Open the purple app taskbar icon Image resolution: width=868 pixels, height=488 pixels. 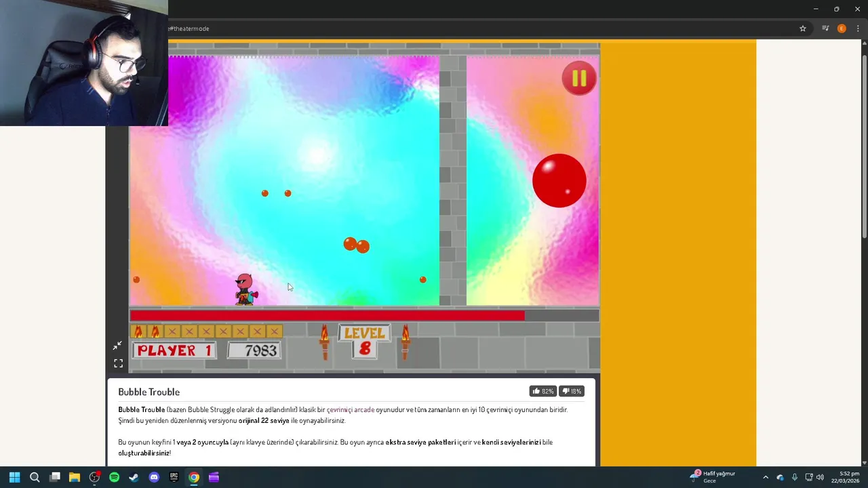tap(214, 477)
